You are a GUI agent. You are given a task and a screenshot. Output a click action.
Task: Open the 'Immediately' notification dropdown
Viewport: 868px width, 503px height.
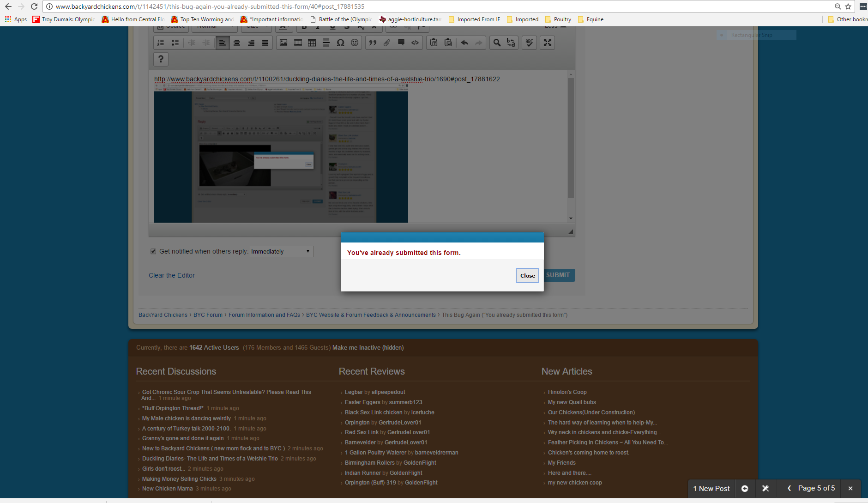click(281, 251)
